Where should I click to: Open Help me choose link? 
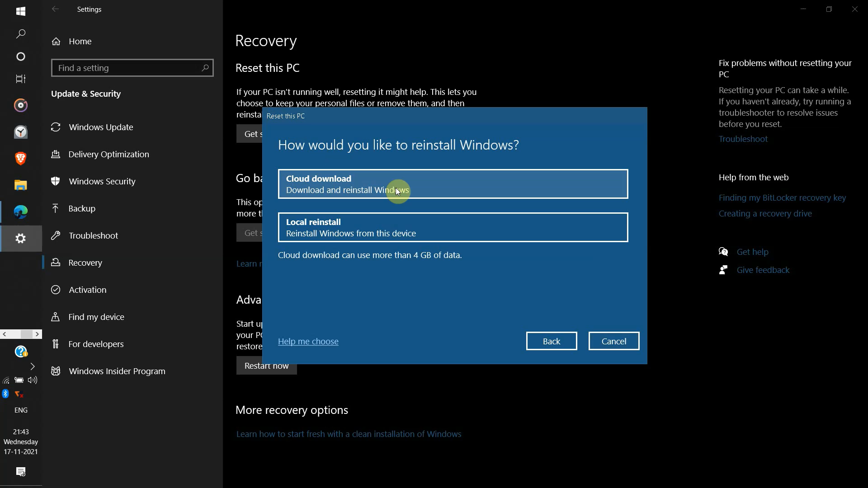click(x=308, y=342)
